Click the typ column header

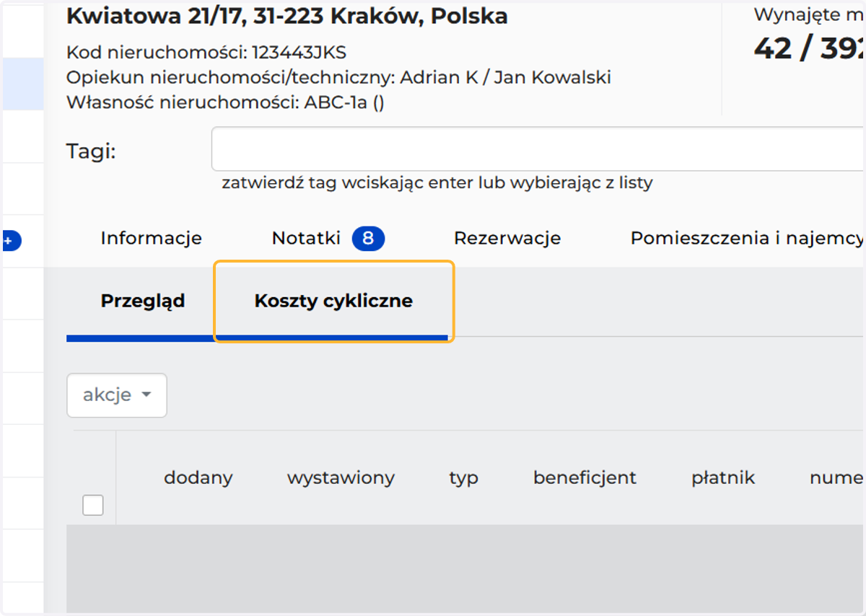463,478
